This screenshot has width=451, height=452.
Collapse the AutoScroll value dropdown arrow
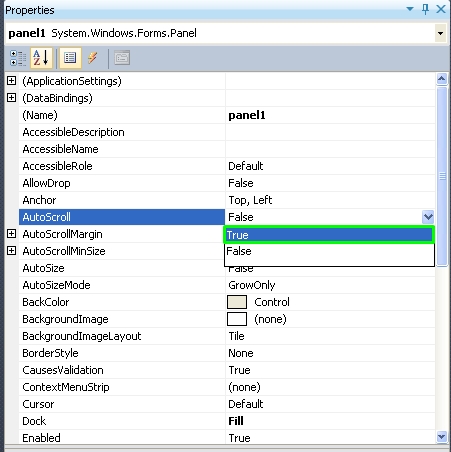pyautogui.click(x=428, y=217)
